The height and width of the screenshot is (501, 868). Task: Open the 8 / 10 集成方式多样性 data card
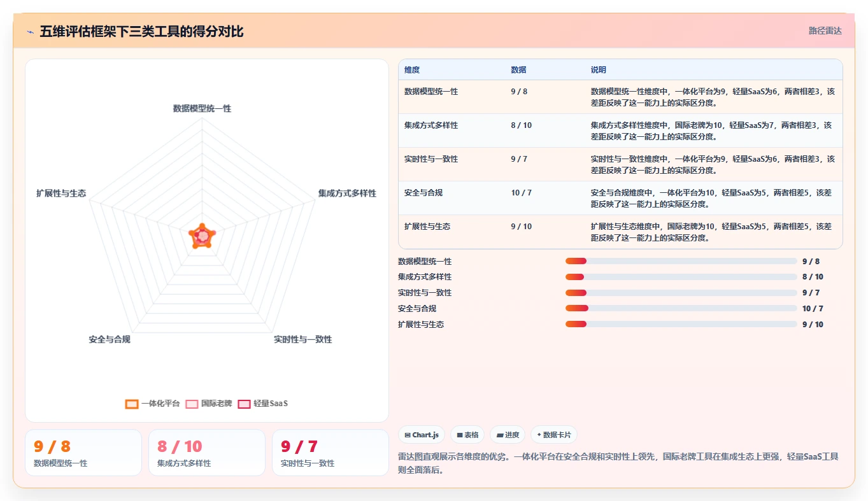pos(207,453)
